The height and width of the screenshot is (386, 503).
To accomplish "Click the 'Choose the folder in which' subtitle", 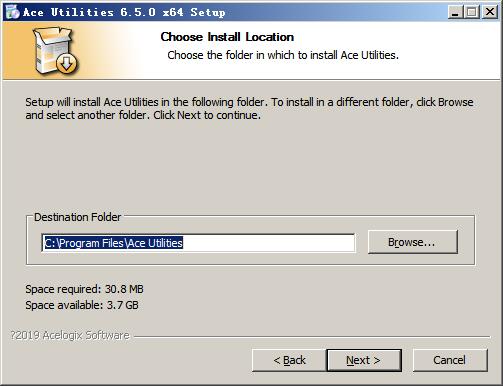I will [283, 55].
